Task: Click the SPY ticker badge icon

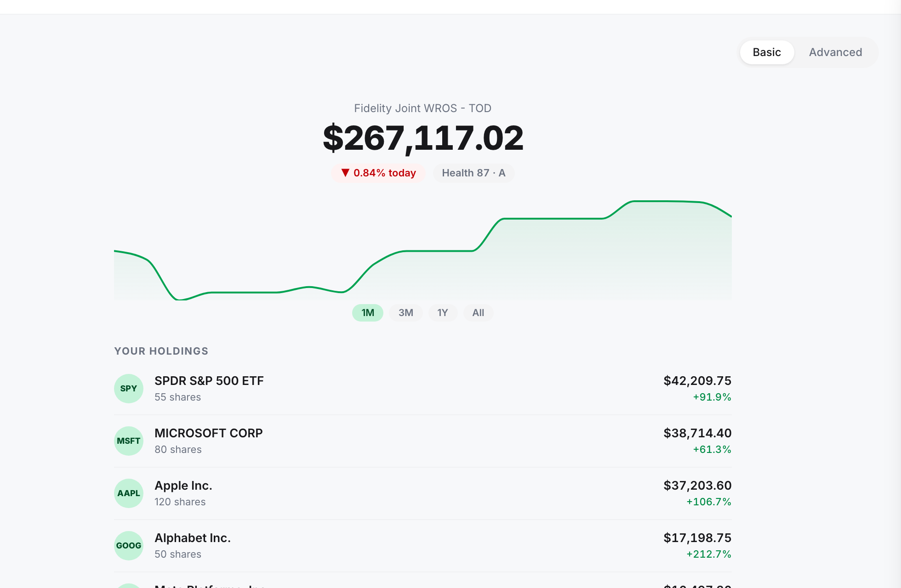Action: tap(129, 389)
